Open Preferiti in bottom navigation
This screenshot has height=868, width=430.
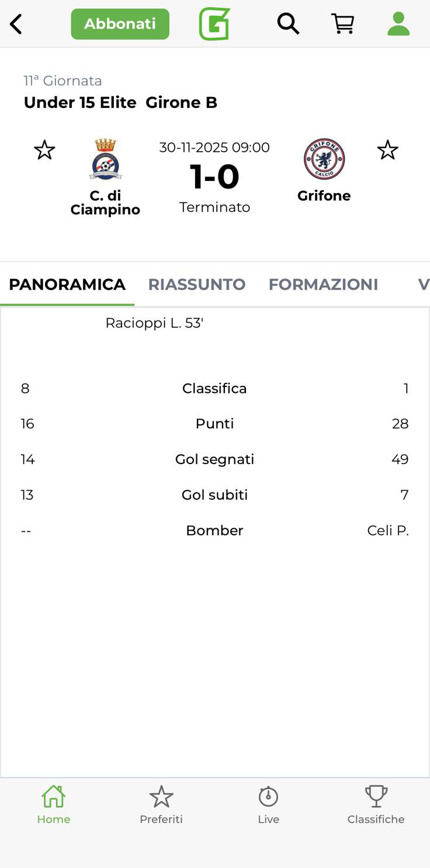pyautogui.click(x=161, y=804)
